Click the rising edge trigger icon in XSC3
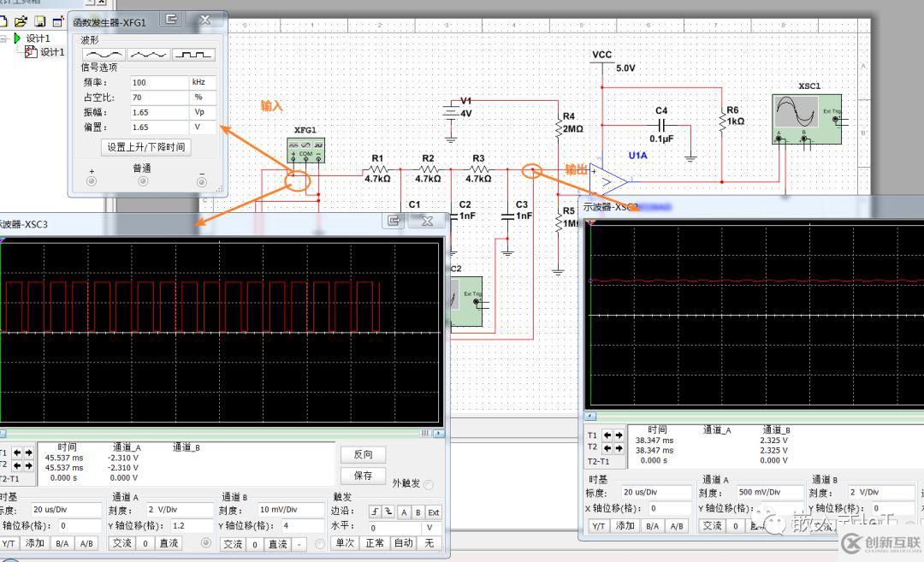 [375, 512]
